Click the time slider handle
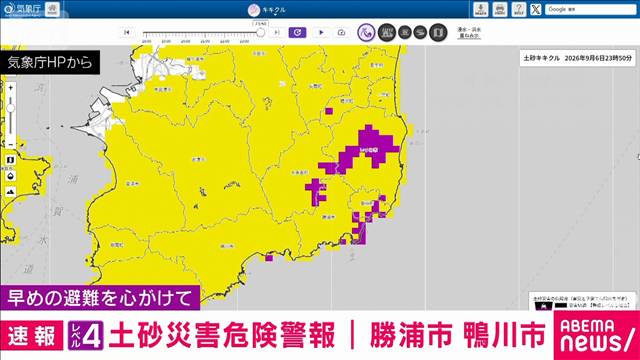 [x=260, y=32]
